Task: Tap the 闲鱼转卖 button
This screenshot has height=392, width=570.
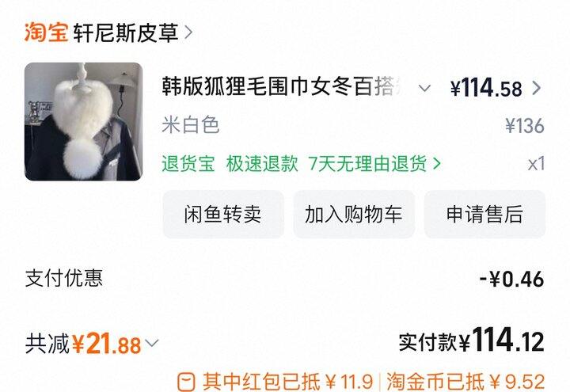Action: pos(223,214)
